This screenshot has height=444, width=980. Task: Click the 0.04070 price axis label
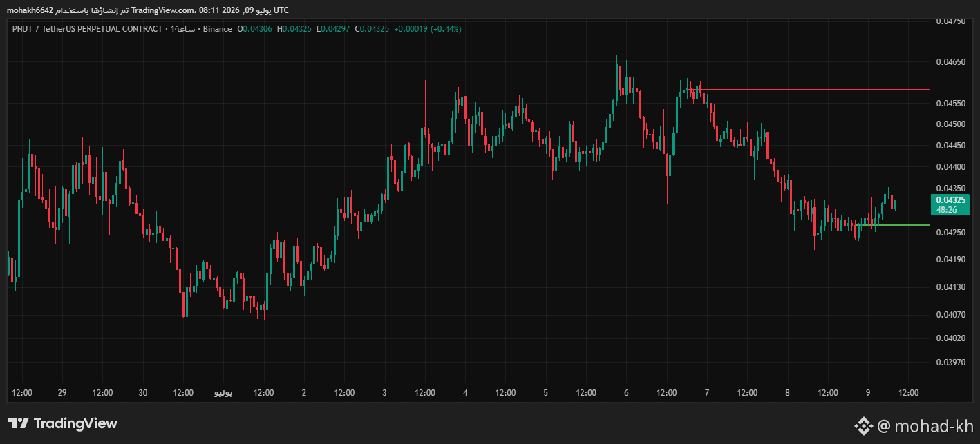pos(950,314)
